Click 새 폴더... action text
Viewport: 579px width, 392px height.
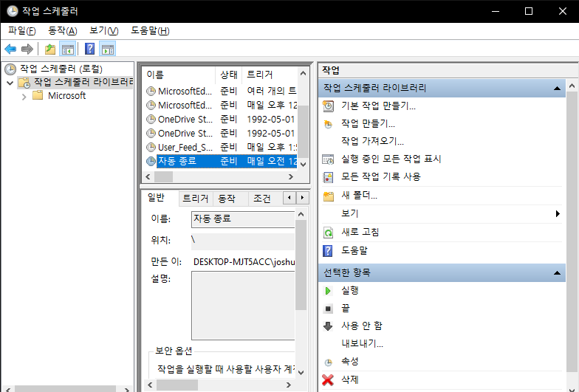pos(359,195)
